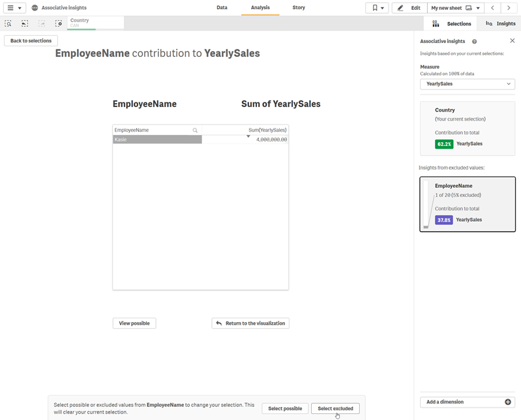Click the '1 of 20 (5% excluded)' text
521x420 pixels.
tap(458, 195)
